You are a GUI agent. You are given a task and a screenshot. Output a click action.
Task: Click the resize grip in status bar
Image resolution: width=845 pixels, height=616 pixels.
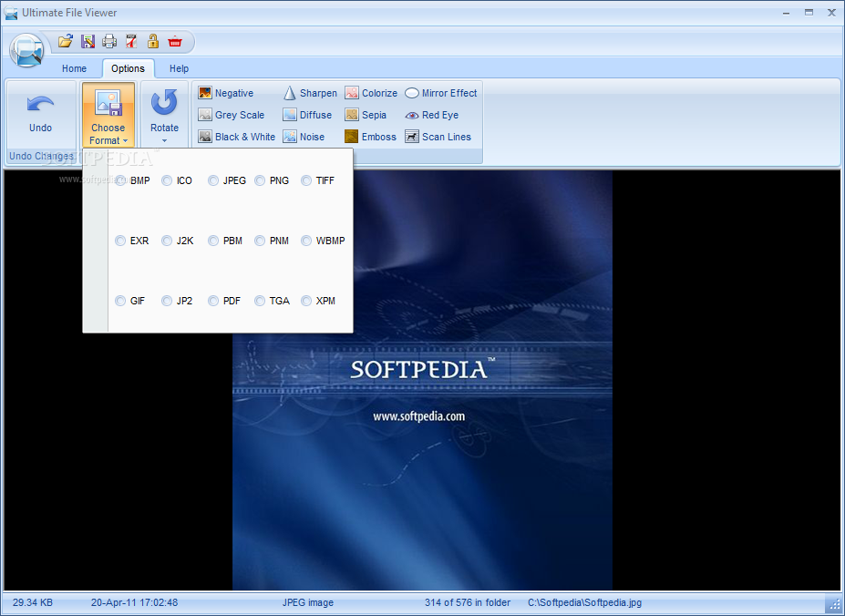tap(833, 603)
